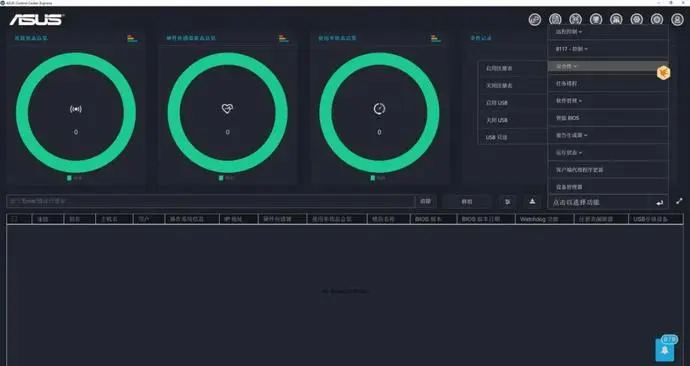Click the link-shaped icon beside the Document icon in the top toolbar

(535, 19)
